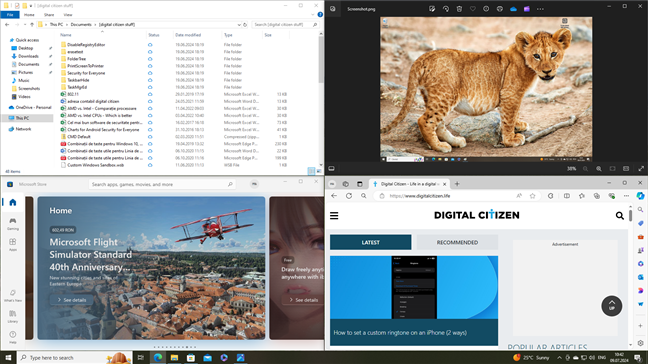The height and width of the screenshot is (364, 648).
Task: Expand the address bar path dropdown in Explorer
Action: pos(239,25)
